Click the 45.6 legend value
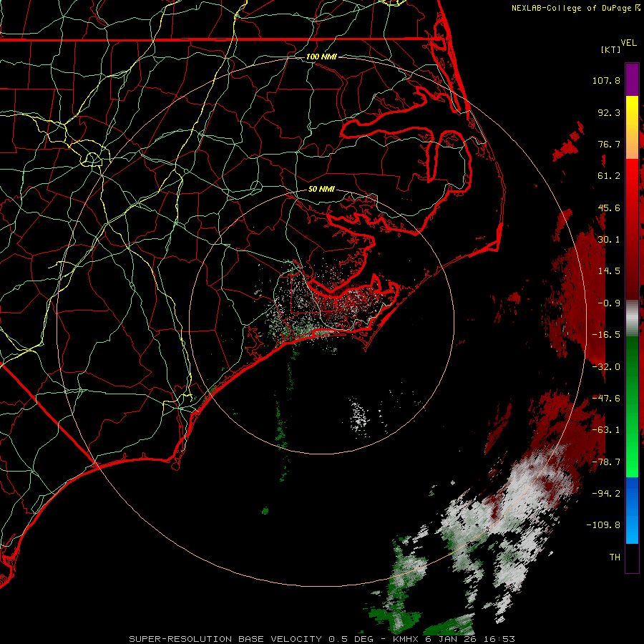Viewport: 644px width, 644px height. [609, 208]
